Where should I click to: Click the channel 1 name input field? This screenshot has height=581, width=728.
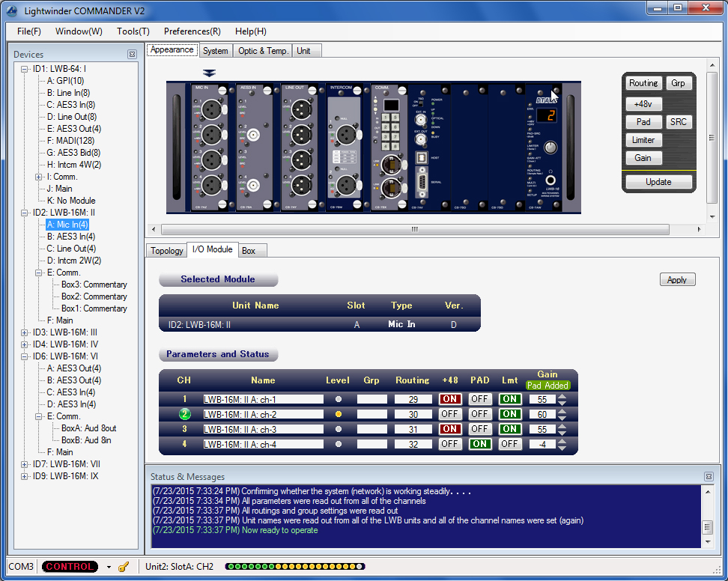[263, 400]
